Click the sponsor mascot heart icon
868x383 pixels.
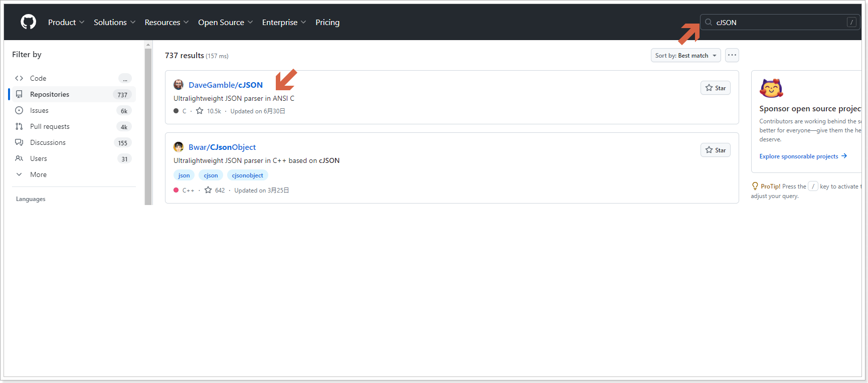771,88
